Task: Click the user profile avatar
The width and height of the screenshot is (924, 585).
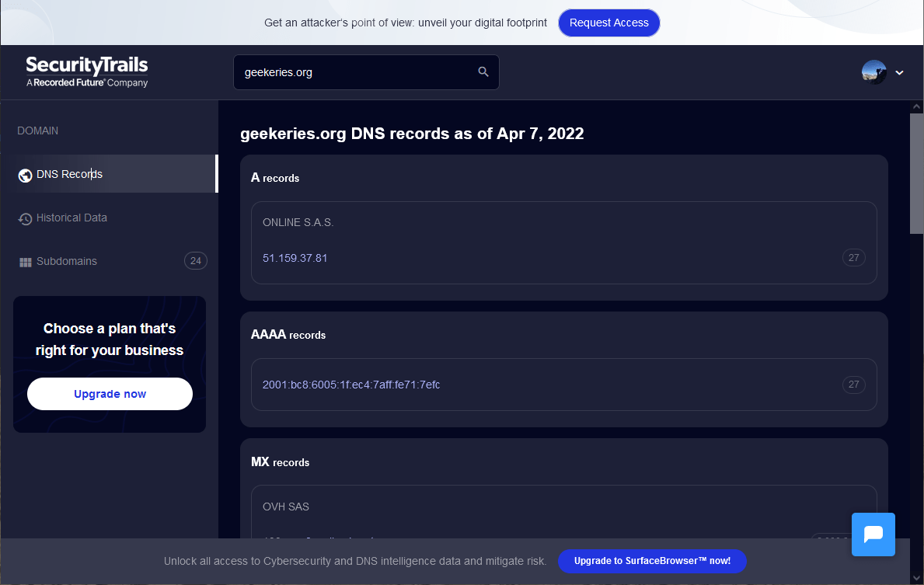Action: [873, 72]
